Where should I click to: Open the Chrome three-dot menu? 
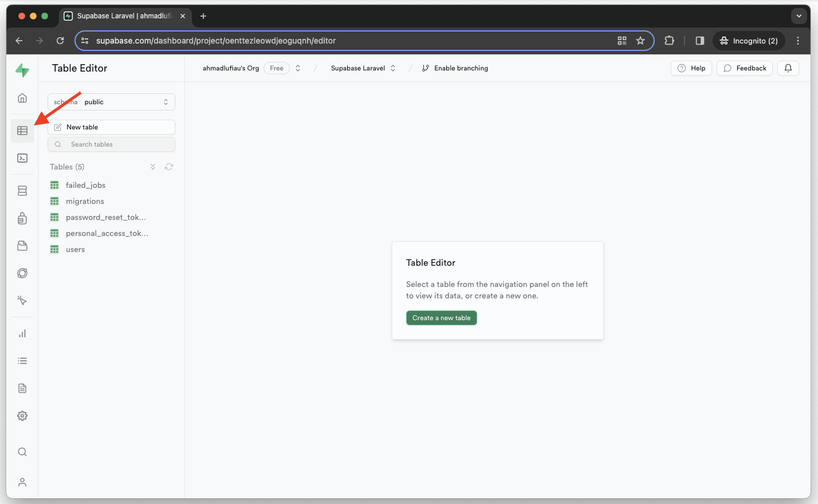pyautogui.click(x=798, y=41)
